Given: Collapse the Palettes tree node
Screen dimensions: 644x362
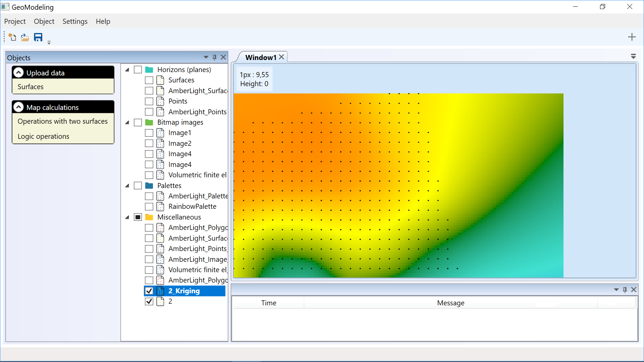Looking at the screenshot, I should [127, 186].
